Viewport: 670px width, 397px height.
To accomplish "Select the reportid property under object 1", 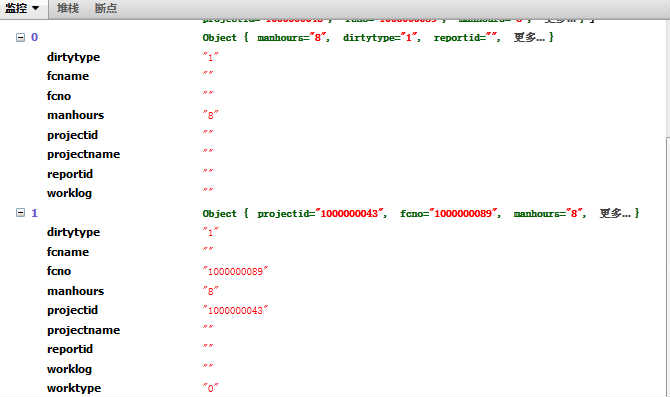I will pos(70,349).
